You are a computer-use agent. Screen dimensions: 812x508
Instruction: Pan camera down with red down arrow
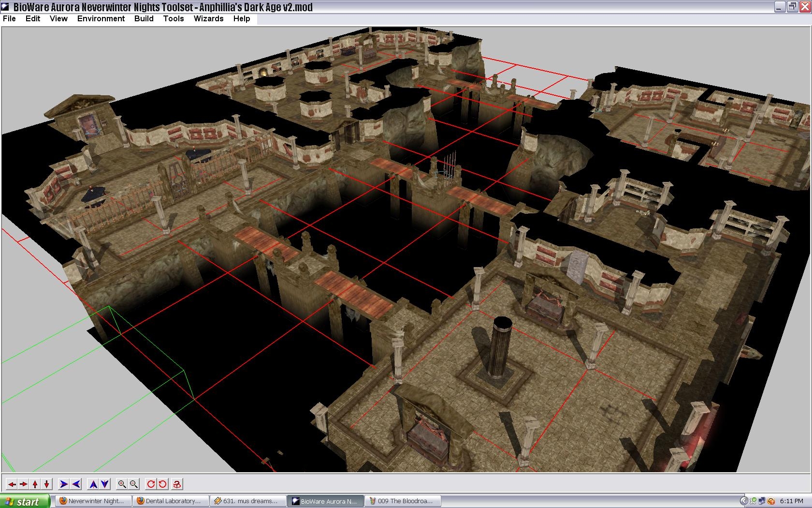[47, 484]
